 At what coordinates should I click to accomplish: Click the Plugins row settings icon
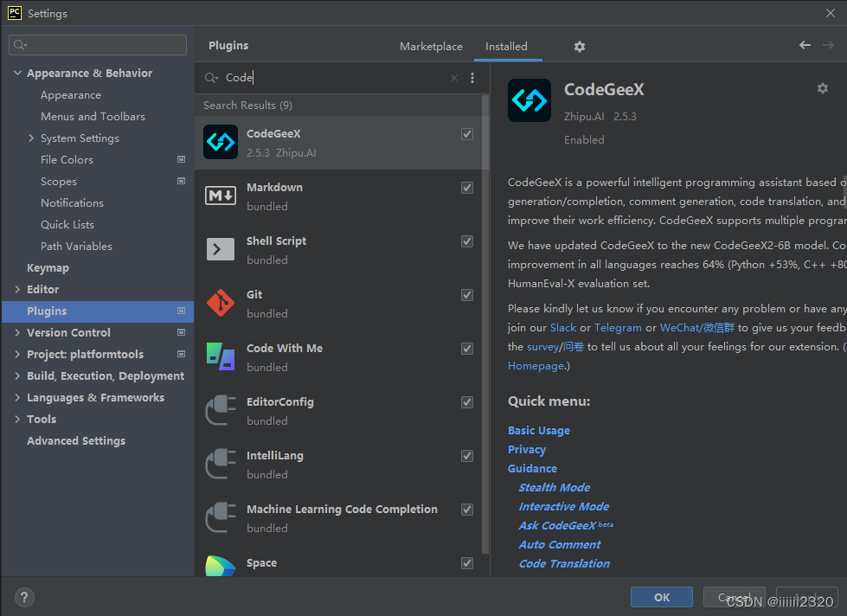coord(181,311)
